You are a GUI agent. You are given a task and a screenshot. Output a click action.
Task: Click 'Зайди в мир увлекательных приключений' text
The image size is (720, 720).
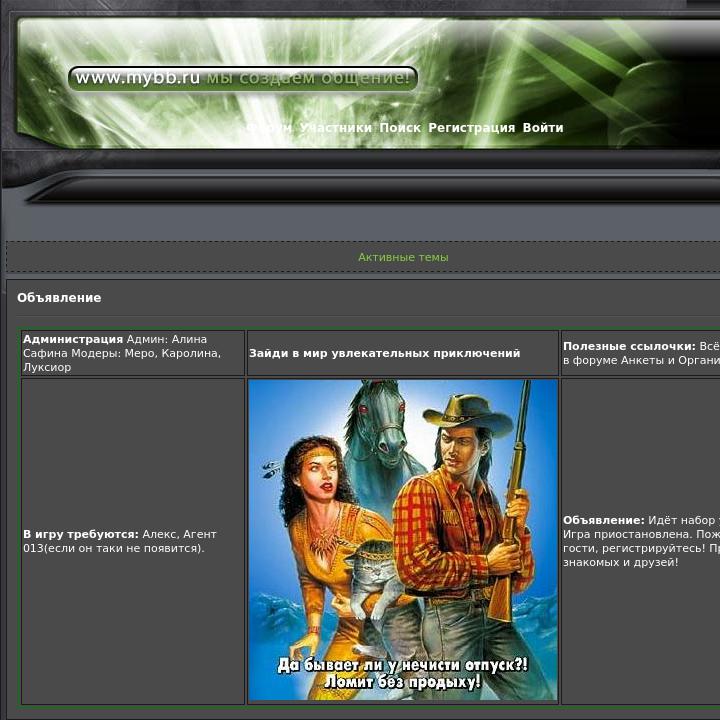click(385, 353)
